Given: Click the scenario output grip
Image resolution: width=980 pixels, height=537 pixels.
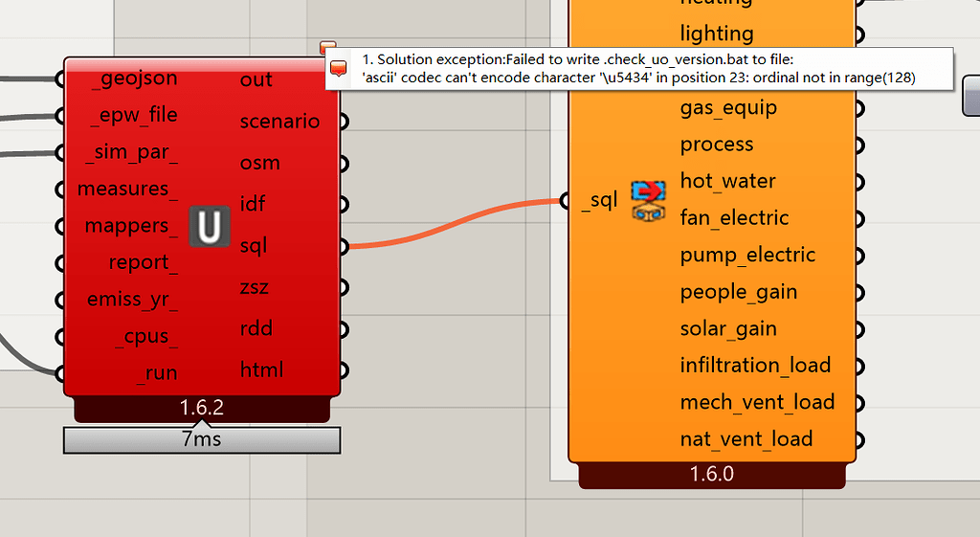Looking at the screenshot, I should [x=344, y=122].
